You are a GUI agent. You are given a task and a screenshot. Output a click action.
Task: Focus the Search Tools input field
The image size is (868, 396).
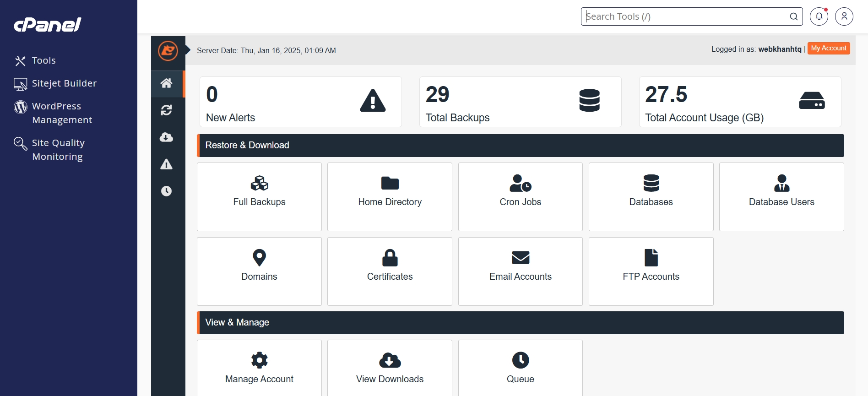(684, 16)
